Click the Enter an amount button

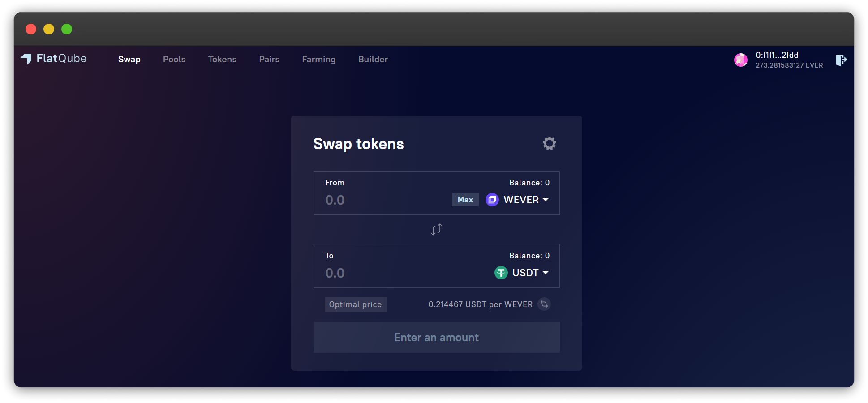tap(436, 337)
